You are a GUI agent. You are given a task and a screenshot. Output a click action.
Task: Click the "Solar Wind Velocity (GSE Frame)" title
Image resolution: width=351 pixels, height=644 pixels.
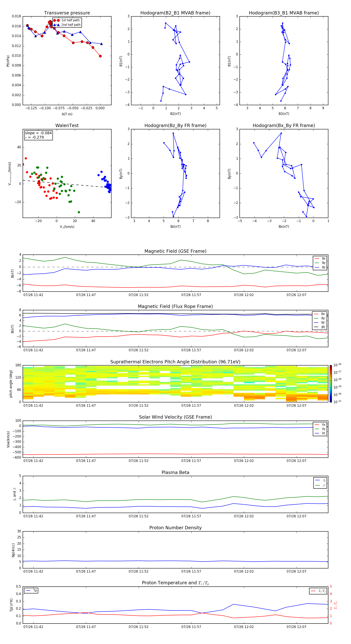(175, 417)
